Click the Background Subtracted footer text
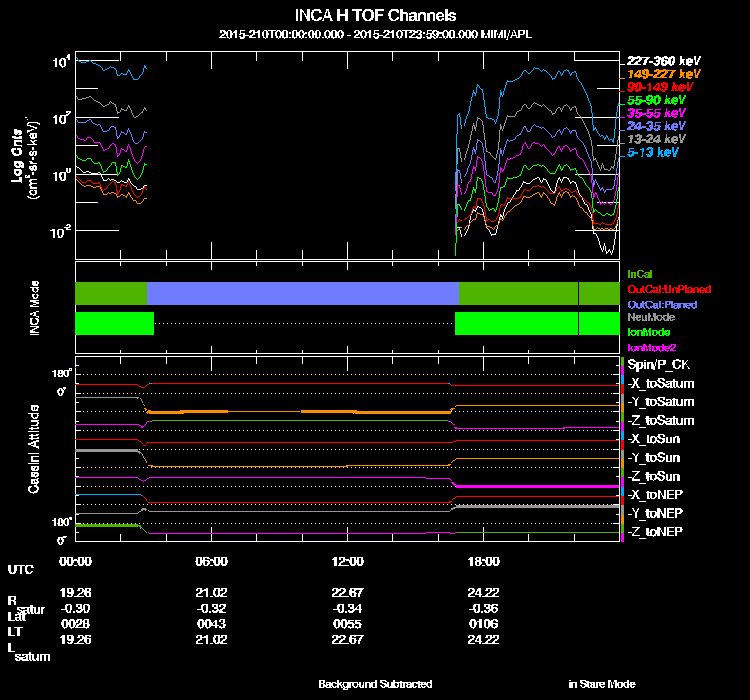This screenshot has height=700, width=750. [375, 684]
